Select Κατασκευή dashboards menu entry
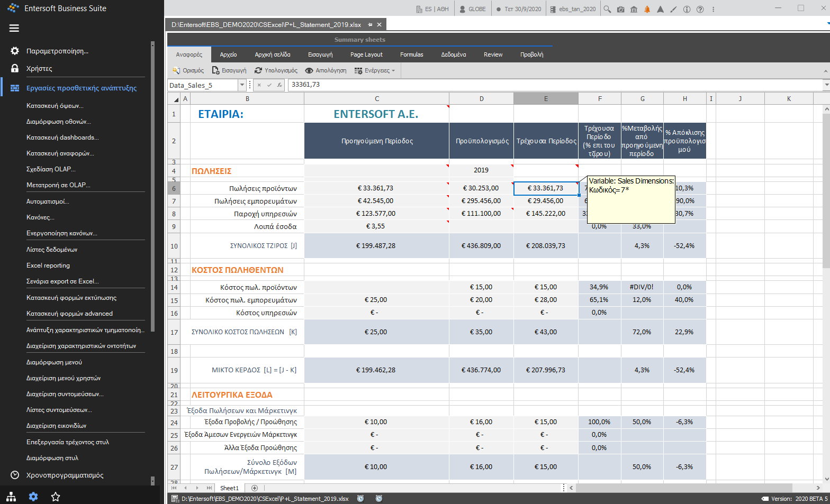 coord(62,138)
